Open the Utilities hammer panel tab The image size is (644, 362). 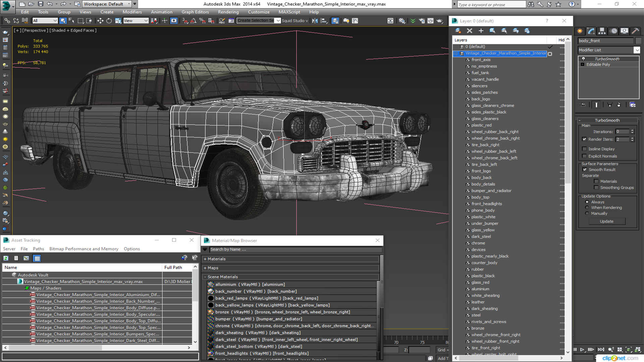pos(635,31)
